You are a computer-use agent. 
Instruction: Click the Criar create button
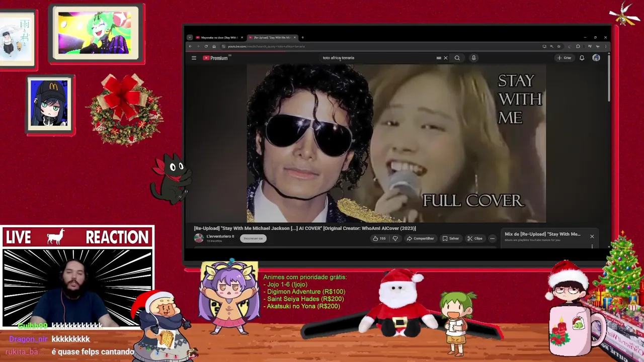click(x=564, y=58)
